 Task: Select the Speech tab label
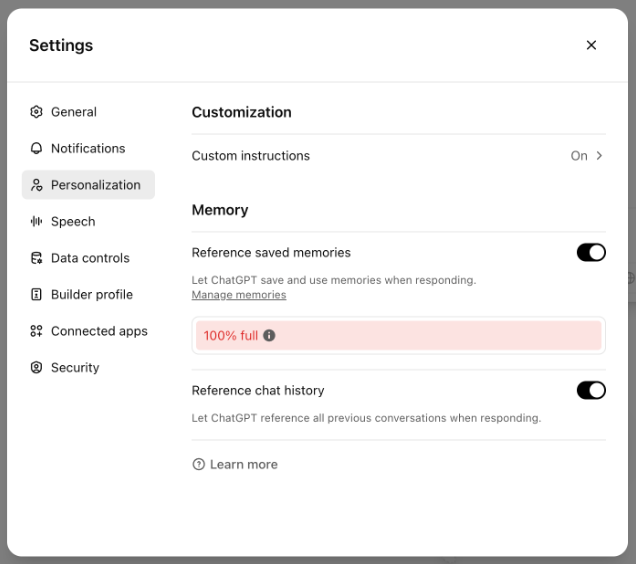click(73, 222)
